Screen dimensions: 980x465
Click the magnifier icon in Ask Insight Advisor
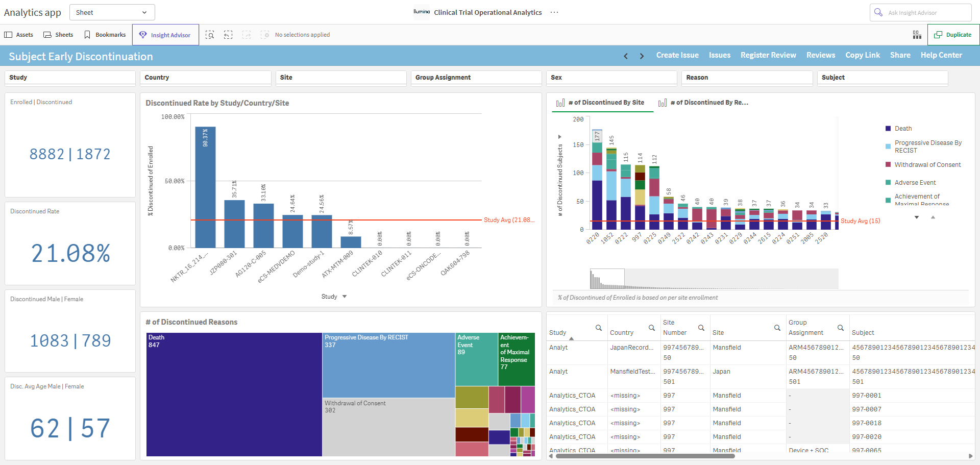point(878,12)
